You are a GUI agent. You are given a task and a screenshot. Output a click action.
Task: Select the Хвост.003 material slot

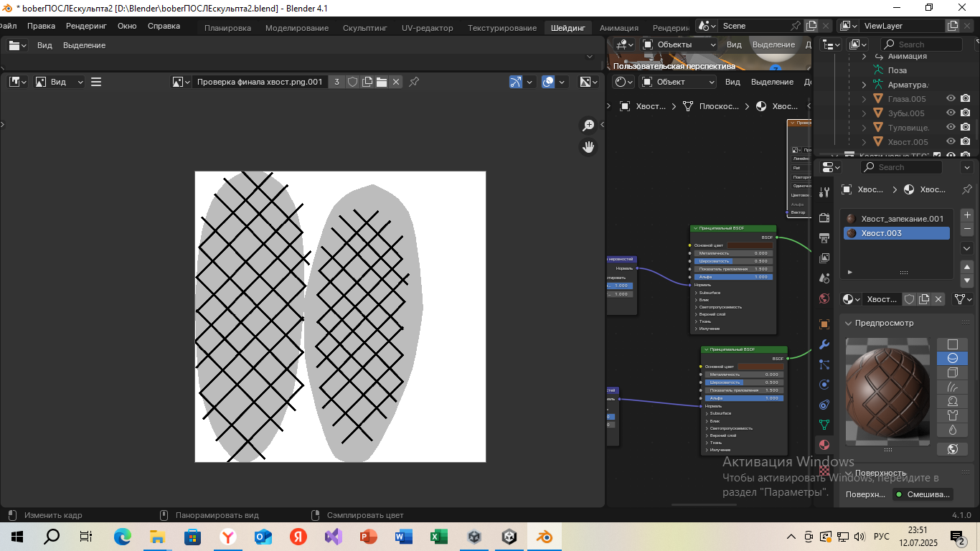[897, 233]
